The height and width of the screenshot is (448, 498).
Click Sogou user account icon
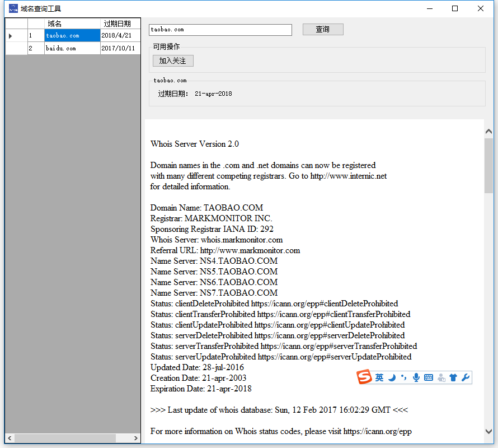(x=441, y=378)
